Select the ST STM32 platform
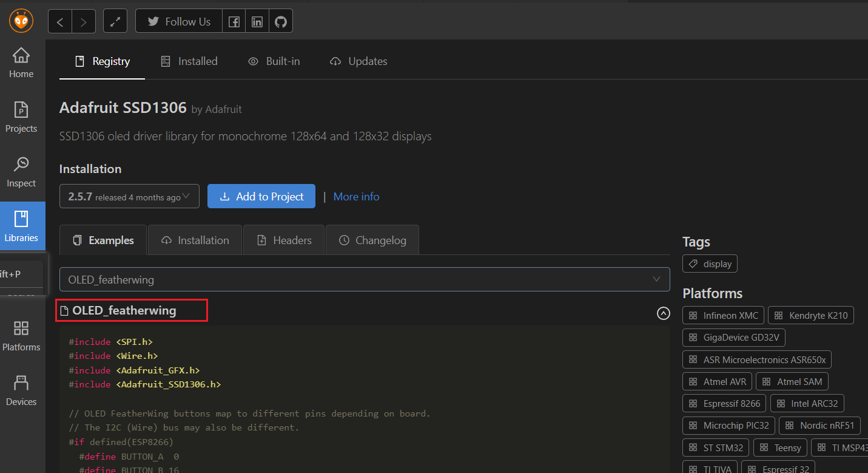This screenshot has height=473, width=868. (716, 448)
